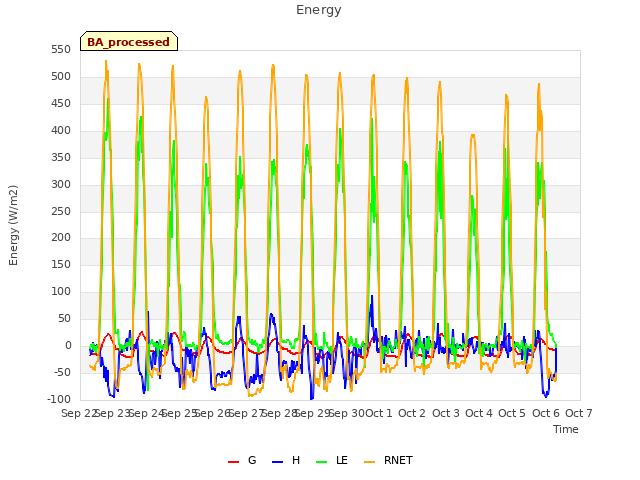Click the orange RNET legend color marker
640x480 pixels.
pos(369,462)
